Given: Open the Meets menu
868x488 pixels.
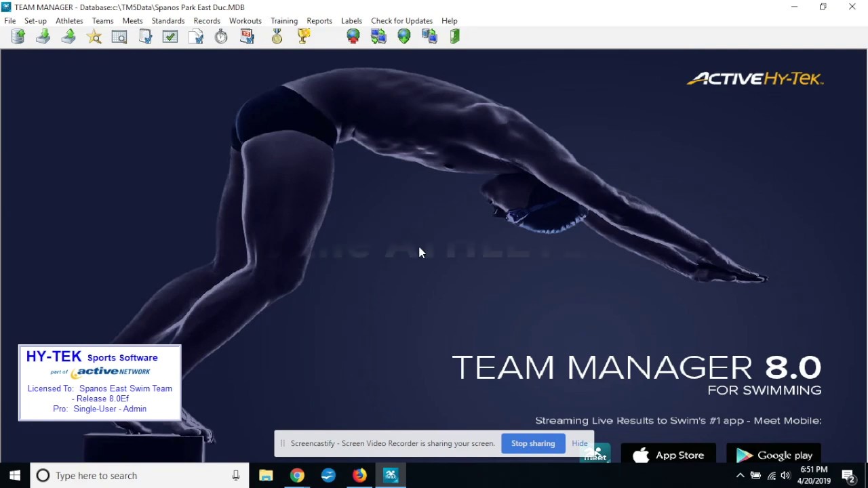Looking at the screenshot, I should tap(132, 21).
